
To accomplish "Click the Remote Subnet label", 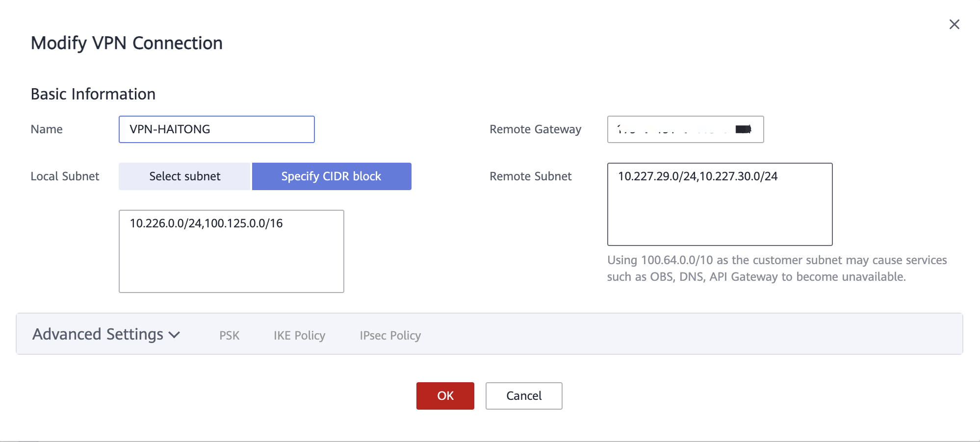I will (530, 176).
